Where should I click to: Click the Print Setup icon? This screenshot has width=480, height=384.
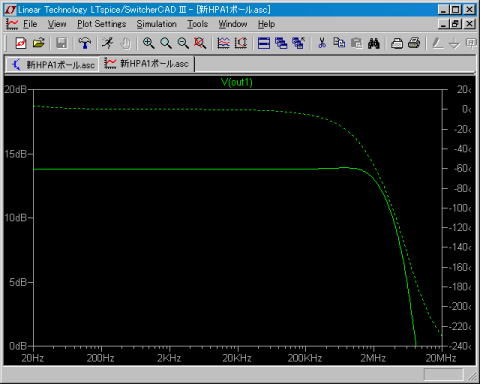397,43
